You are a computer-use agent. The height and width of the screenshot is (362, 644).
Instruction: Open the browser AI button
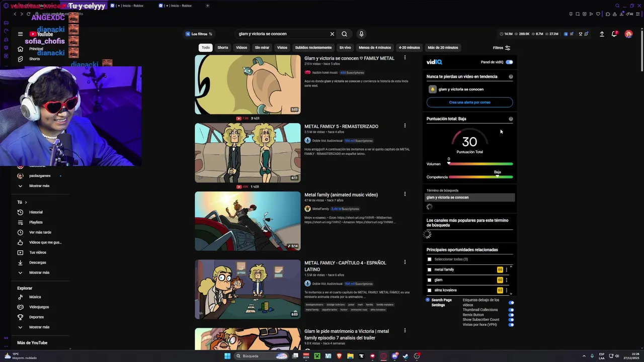630,14
